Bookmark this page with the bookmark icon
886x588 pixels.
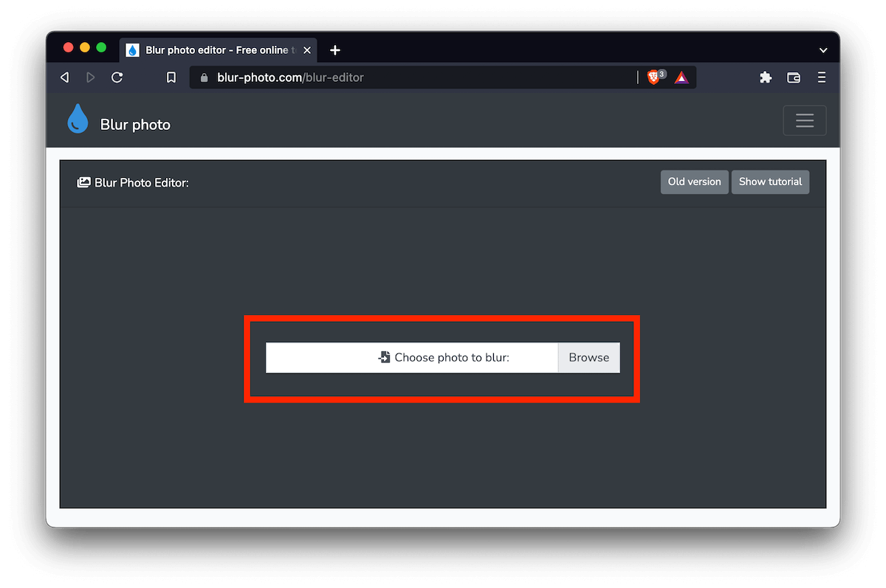click(171, 77)
